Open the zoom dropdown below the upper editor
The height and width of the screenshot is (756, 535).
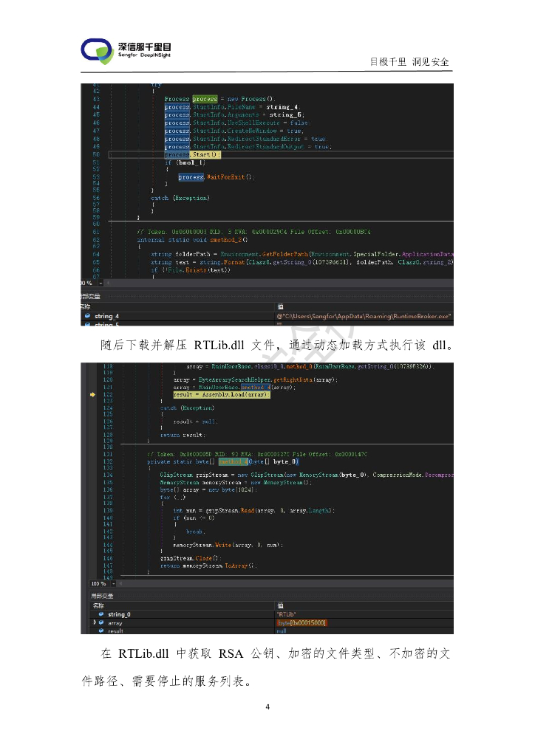coord(101,283)
